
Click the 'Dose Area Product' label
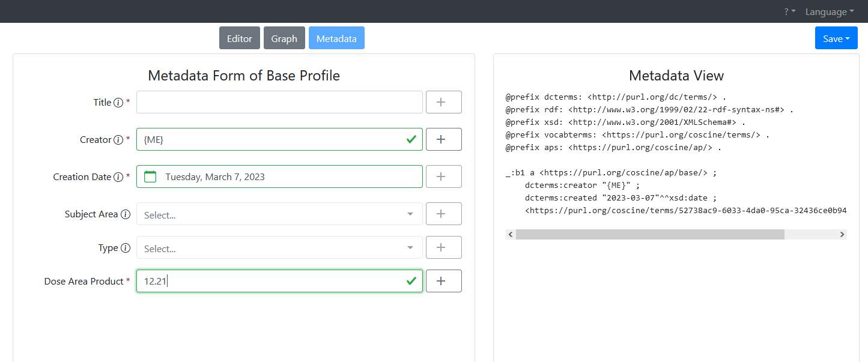pos(83,281)
